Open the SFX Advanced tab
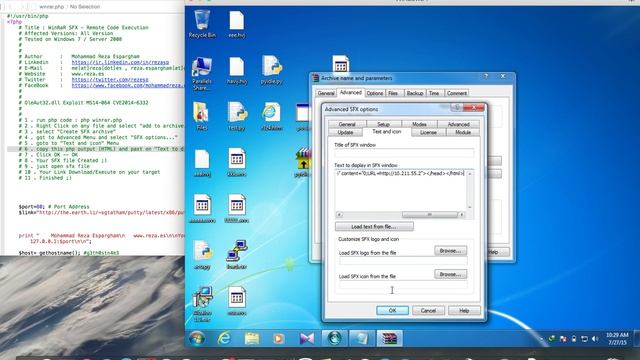Screen dimensions: 640x360 click(458, 124)
